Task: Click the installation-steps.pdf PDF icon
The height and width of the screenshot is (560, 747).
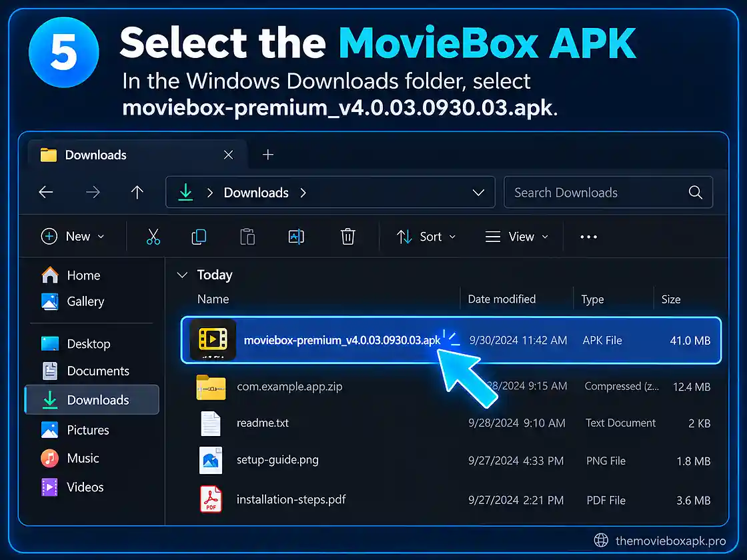Action: (x=211, y=499)
